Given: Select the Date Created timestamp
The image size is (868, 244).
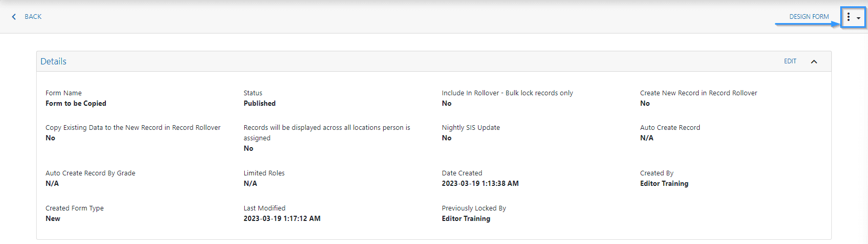Looking at the screenshot, I should click(x=480, y=184).
